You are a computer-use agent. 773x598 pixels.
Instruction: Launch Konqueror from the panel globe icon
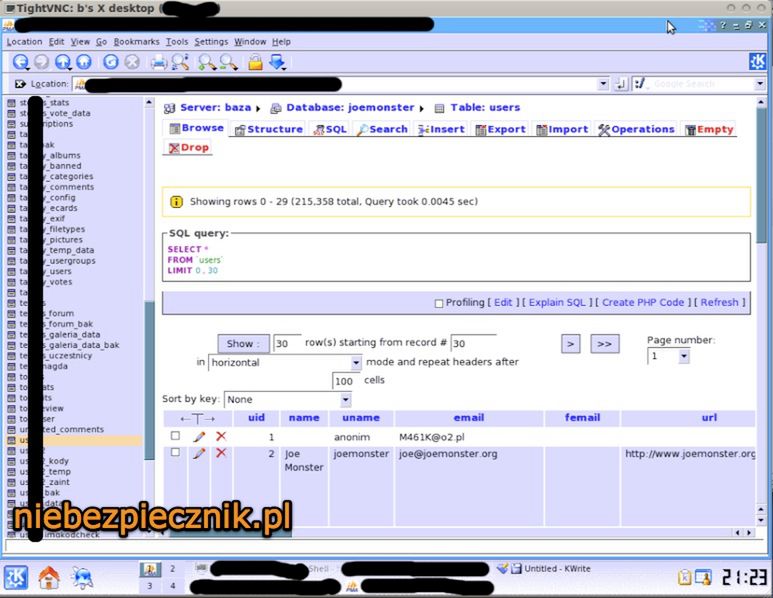tap(82, 577)
